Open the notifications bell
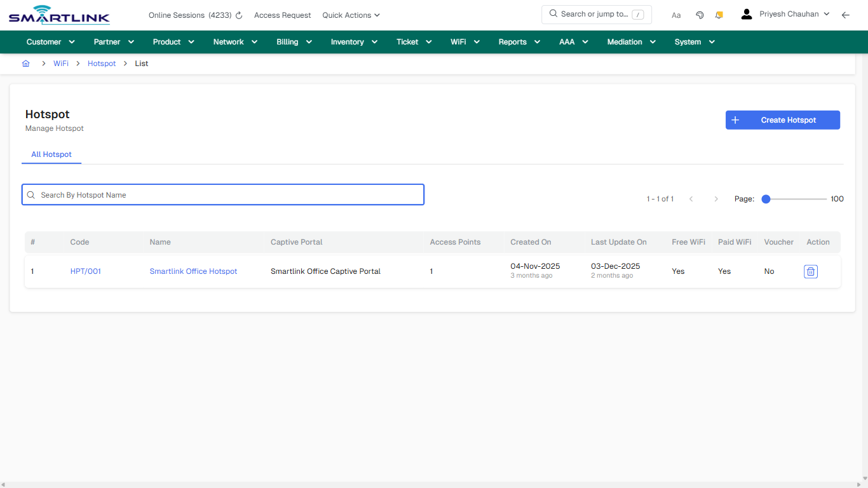The image size is (868, 488). click(719, 14)
